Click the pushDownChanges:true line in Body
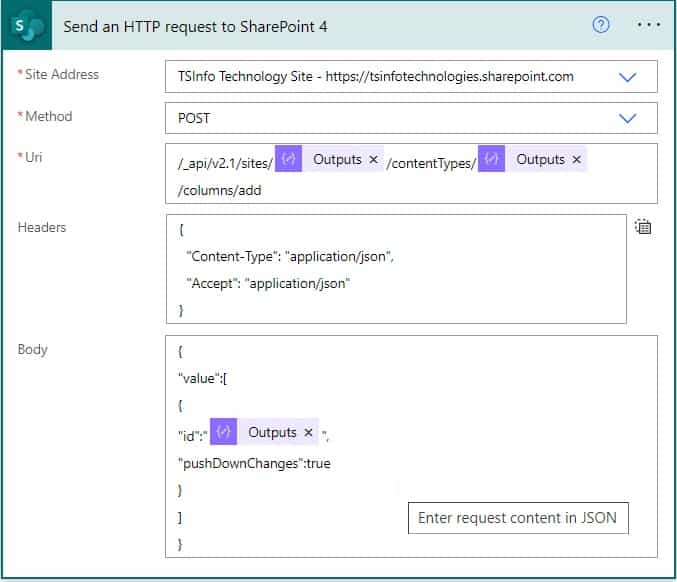 (254, 464)
